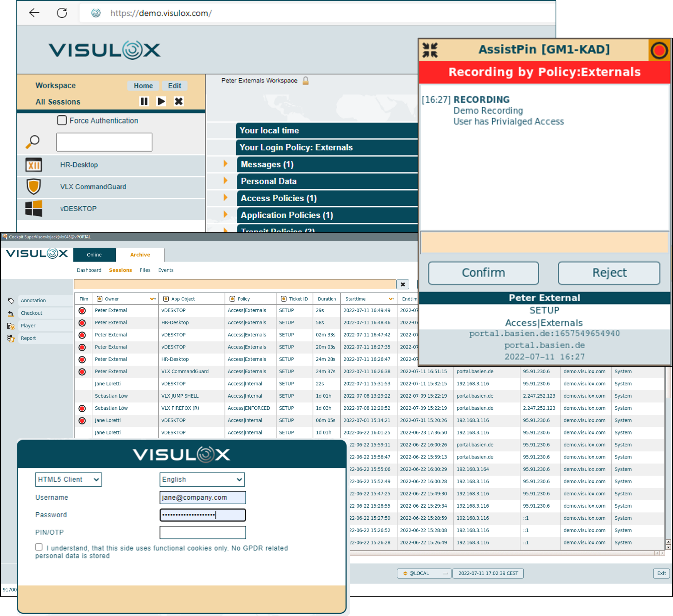Click the pause all sessions icon
The width and height of the screenshot is (673, 616).
144,101
